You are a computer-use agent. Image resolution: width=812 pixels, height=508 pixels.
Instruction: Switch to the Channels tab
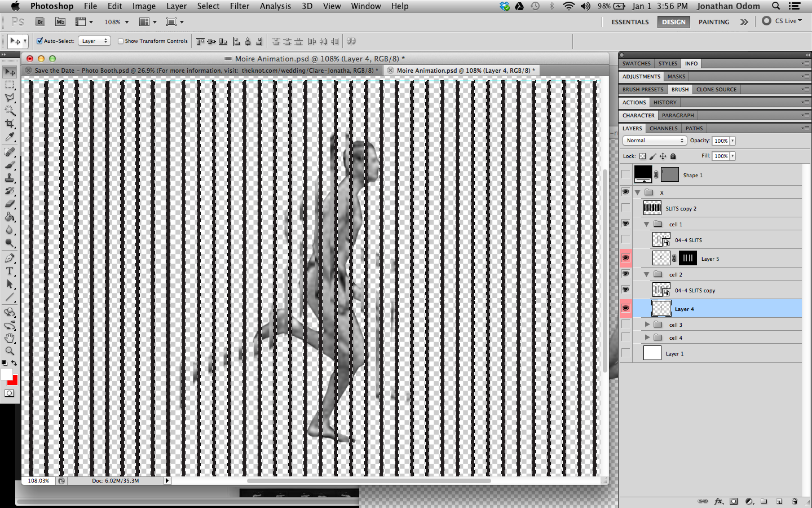coord(663,128)
